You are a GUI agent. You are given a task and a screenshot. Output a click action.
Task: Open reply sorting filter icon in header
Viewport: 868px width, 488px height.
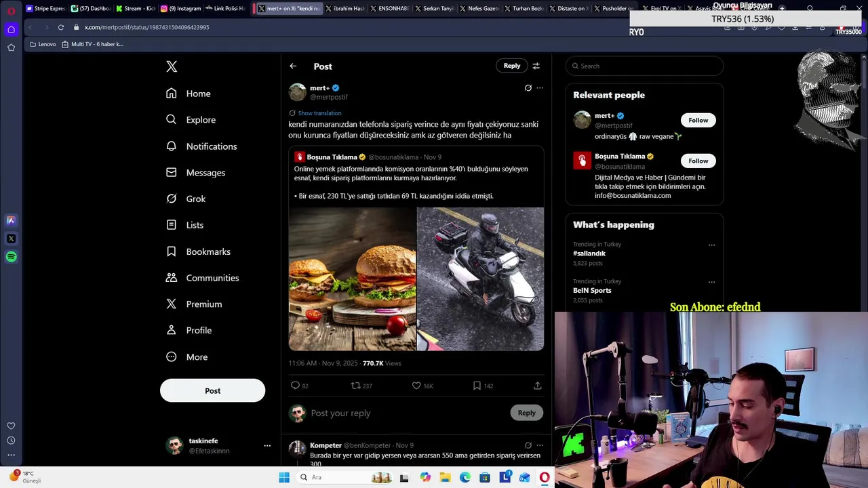(x=536, y=66)
